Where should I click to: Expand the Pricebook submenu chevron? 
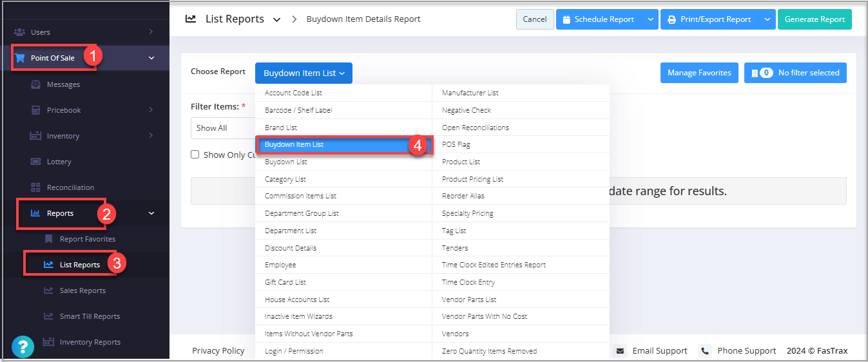coord(151,110)
